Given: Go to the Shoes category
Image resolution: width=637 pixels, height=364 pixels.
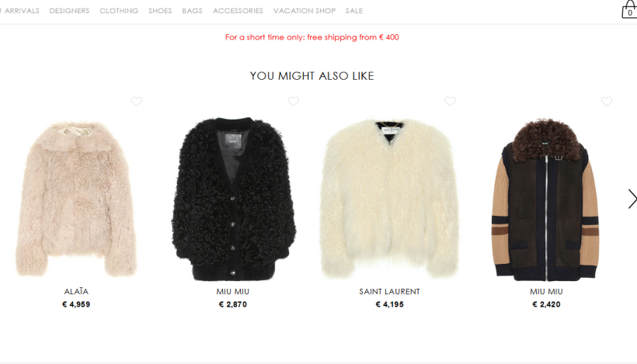Looking at the screenshot, I should point(160,11).
